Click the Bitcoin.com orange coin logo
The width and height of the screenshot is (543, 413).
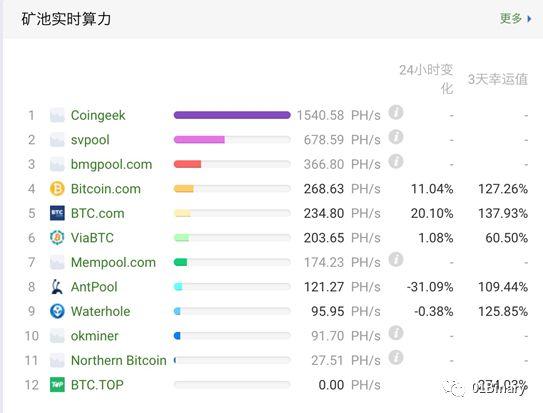57,189
